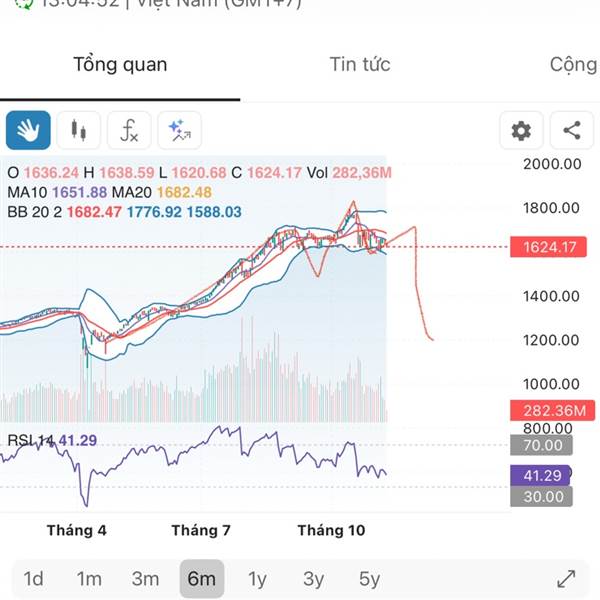Select the 3m timeframe
This screenshot has width=600, height=600.
click(145, 578)
